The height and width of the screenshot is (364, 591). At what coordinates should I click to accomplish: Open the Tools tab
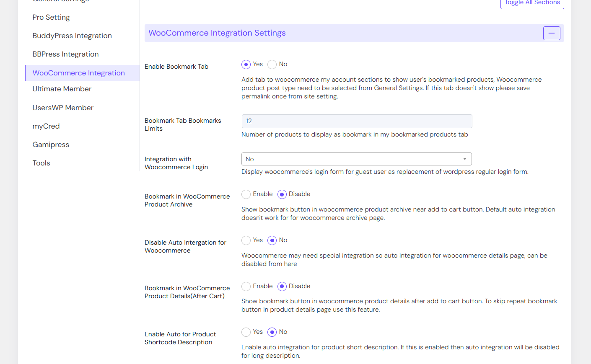click(x=41, y=163)
